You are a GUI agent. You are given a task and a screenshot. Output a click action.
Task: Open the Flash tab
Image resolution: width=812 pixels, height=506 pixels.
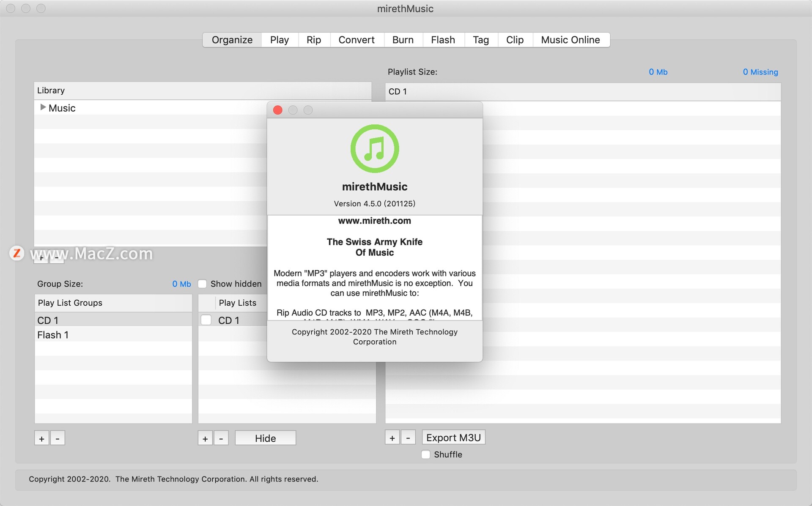tap(443, 40)
